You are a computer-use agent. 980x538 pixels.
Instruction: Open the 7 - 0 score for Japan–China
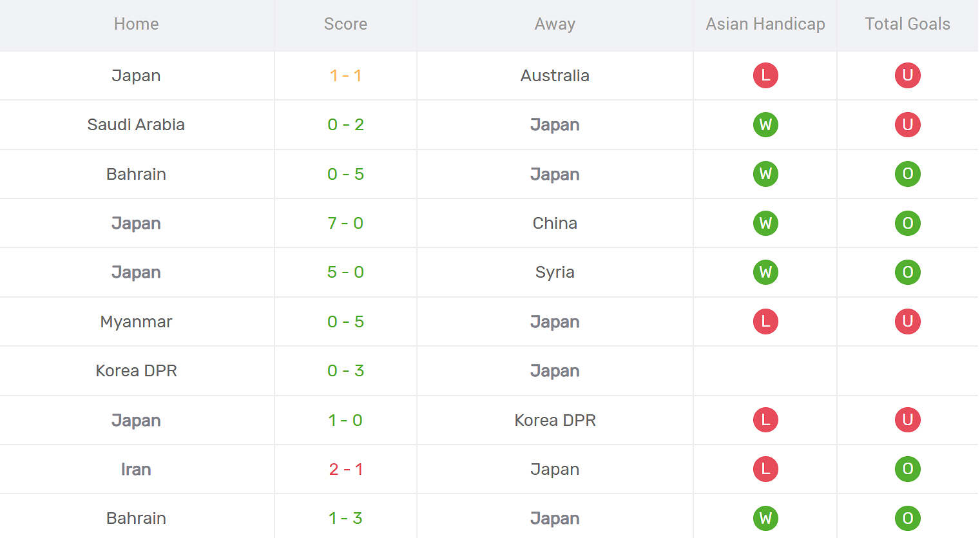coord(345,223)
